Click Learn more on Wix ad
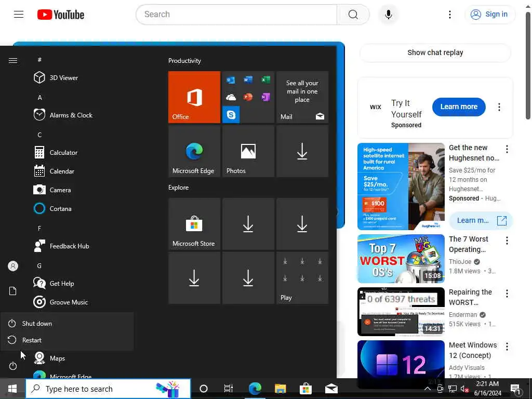Viewport: 532px width, 399px height. [x=459, y=107]
